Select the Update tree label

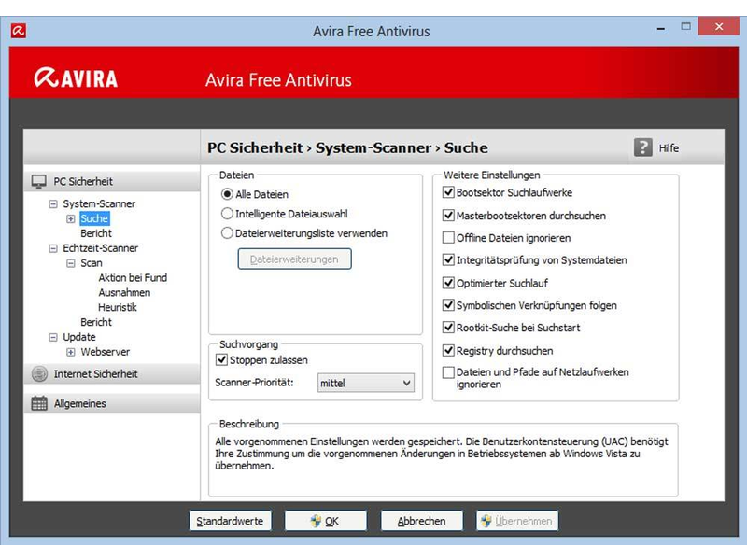(79, 337)
